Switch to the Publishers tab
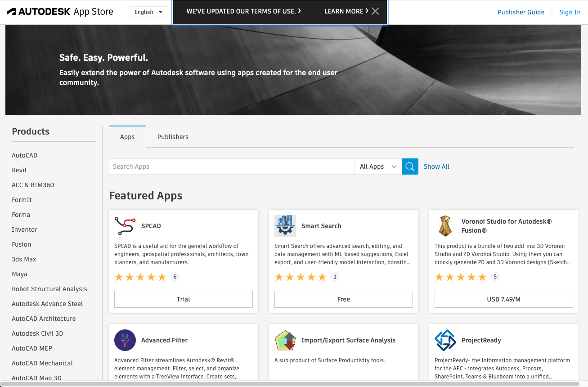 point(173,137)
